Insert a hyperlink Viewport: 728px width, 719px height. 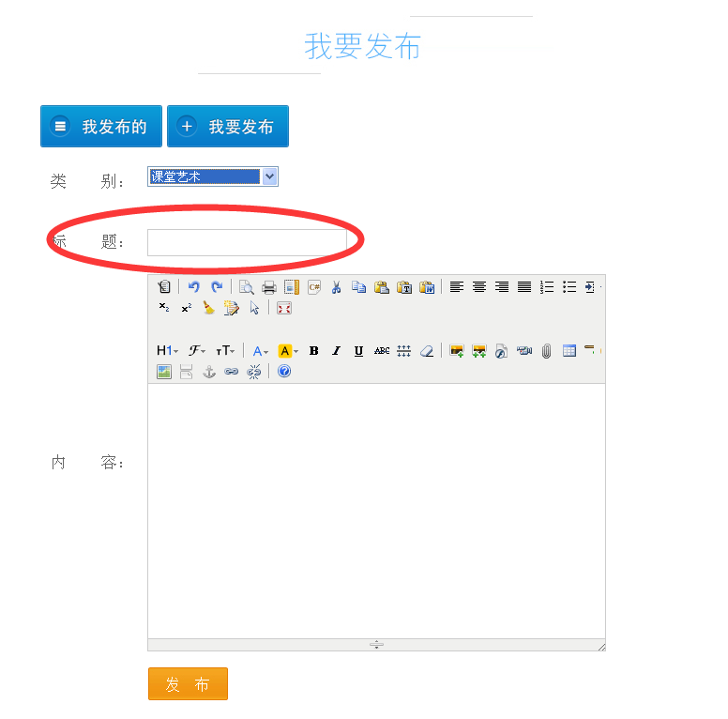(231, 372)
